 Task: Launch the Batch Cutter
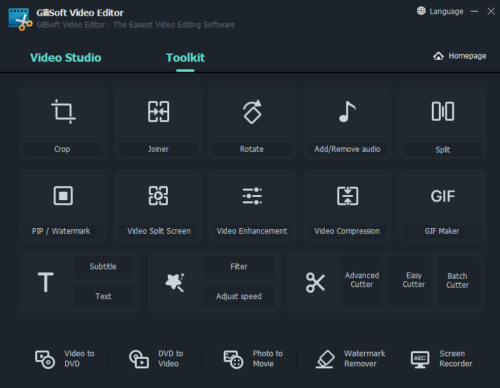click(x=459, y=281)
